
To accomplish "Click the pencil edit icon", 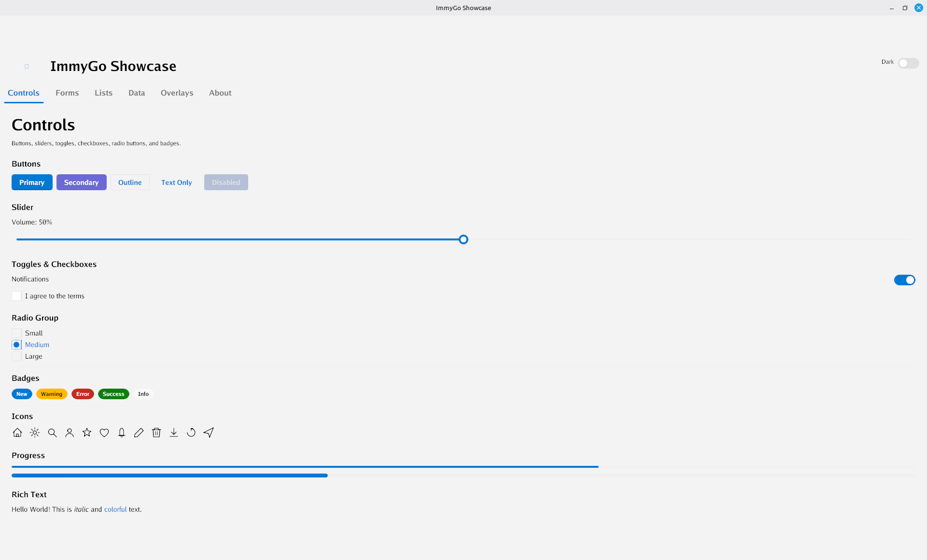I will coord(139,433).
